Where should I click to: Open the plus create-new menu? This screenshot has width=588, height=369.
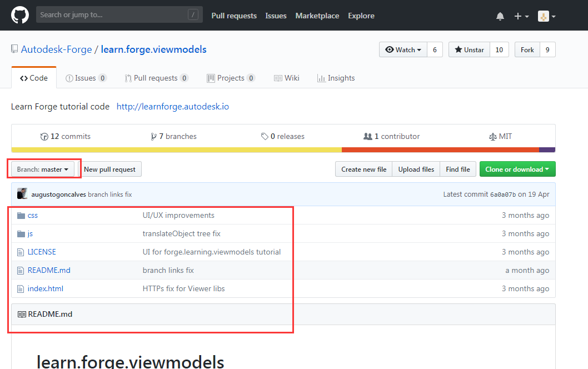tap(521, 16)
